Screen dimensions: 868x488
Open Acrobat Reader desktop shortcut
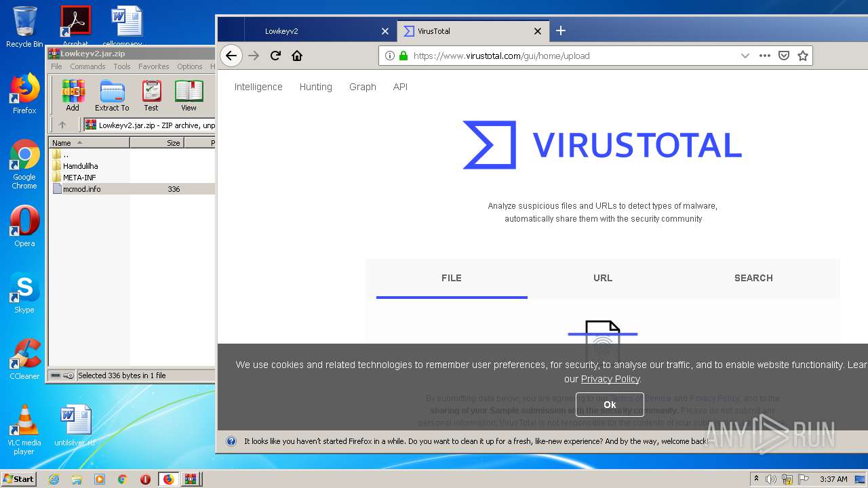(x=76, y=26)
